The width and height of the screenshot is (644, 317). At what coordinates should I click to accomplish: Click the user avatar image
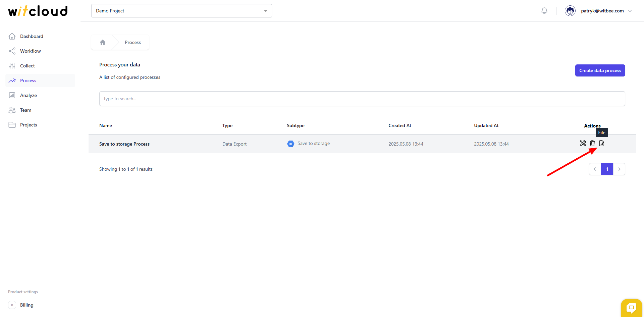click(x=570, y=10)
